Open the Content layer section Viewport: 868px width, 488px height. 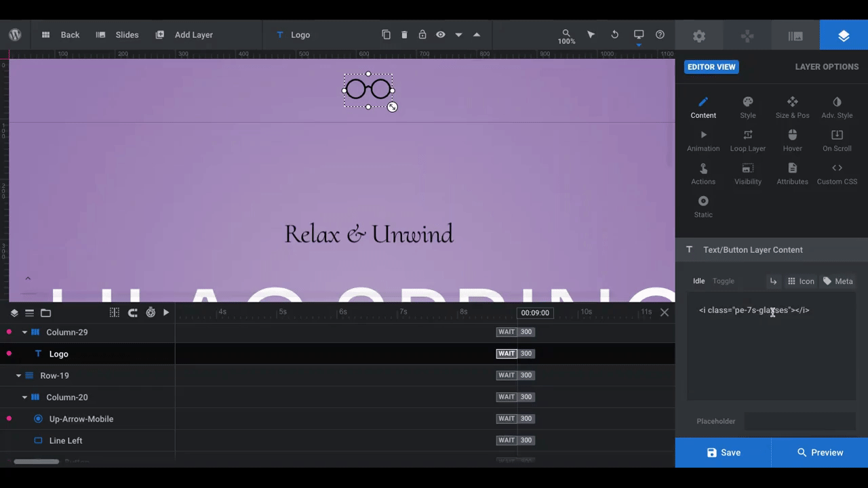point(703,108)
